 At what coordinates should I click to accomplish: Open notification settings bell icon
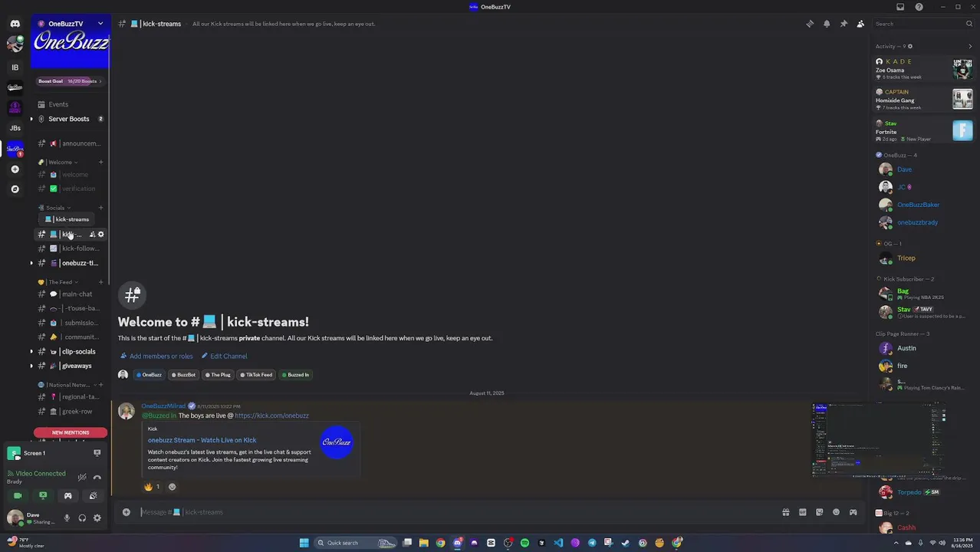(827, 24)
